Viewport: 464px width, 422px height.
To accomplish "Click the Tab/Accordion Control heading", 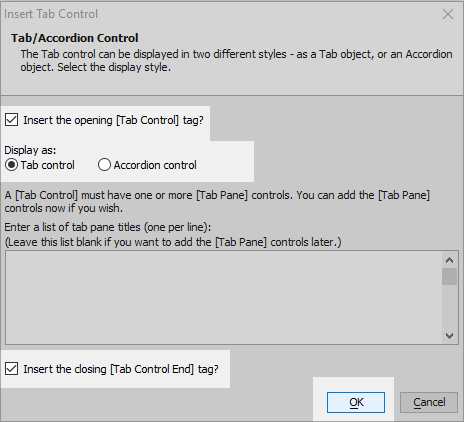I will pyautogui.click(x=75, y=38).
